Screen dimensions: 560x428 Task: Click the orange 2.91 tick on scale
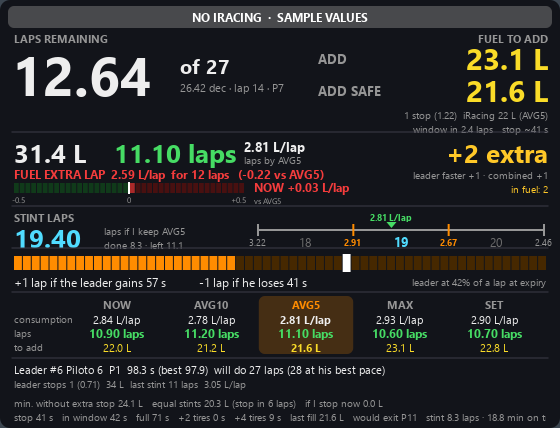point(352,230)
